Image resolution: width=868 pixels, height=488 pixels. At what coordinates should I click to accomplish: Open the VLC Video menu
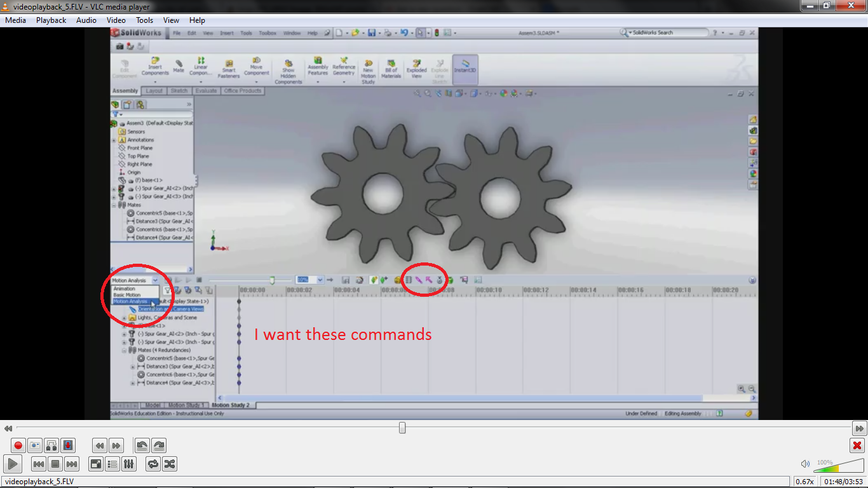[116, 20]
